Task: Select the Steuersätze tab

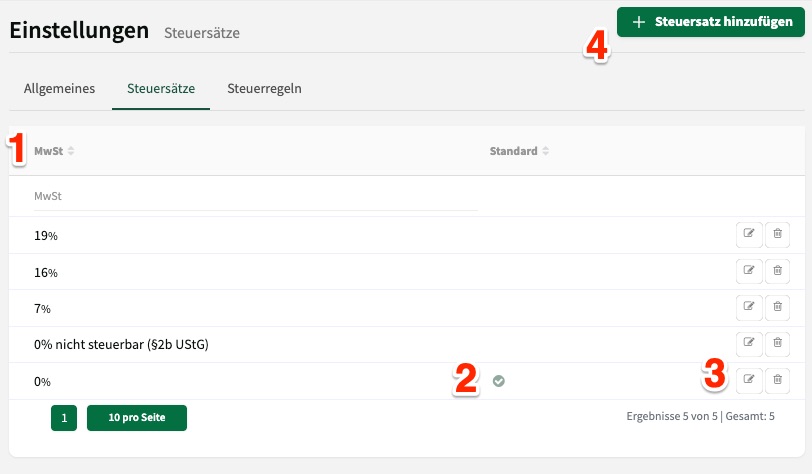Action: click(x=161, y=88)
